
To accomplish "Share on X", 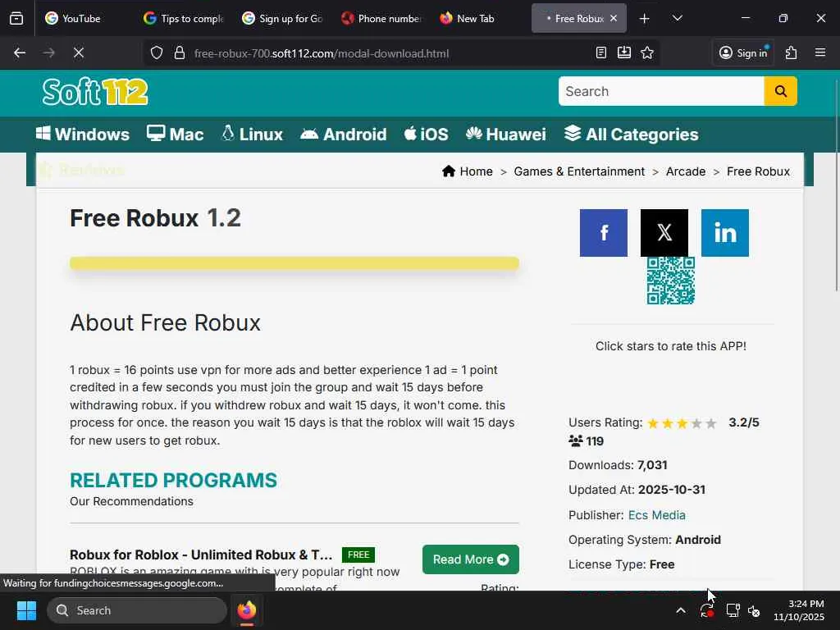I will pos(664,233).
